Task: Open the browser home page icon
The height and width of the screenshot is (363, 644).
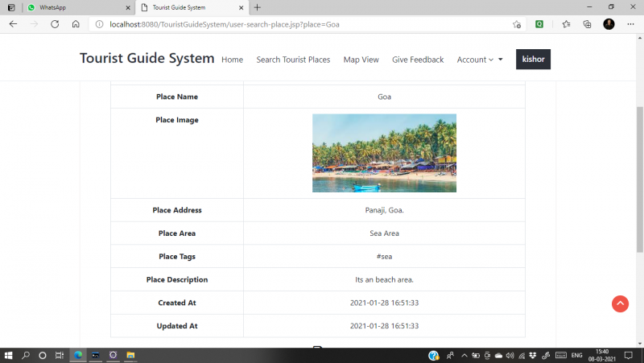Action: click(76, 24)
